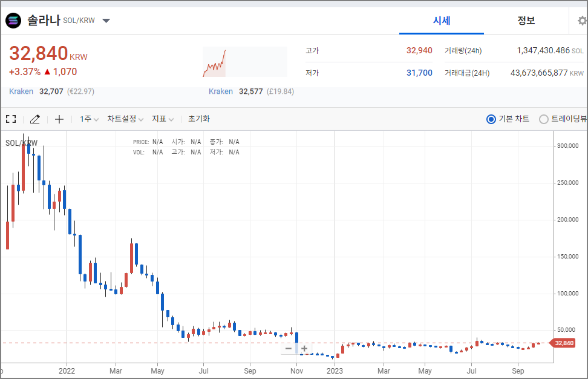Screen dimensions: 588x379
Task: Click the Solana coin logo icon
Action: pos(13,21)
